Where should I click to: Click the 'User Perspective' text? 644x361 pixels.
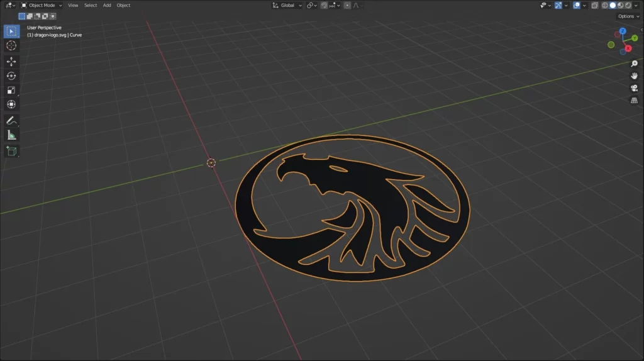45,28
